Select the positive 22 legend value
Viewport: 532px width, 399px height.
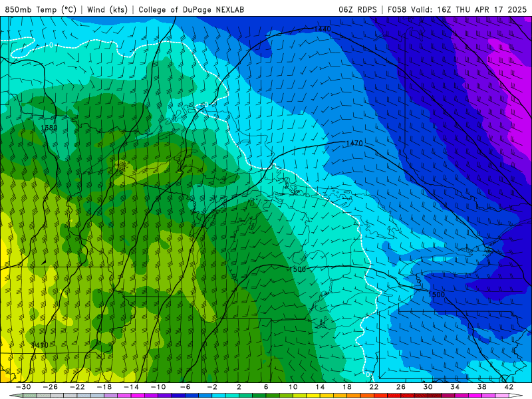click(x=374, y=387)
